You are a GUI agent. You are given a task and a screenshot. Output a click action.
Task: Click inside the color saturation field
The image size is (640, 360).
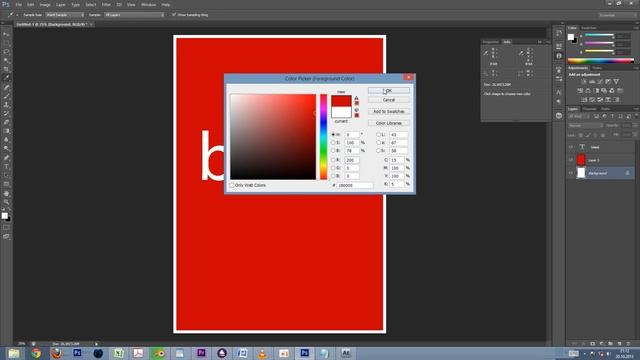point(273,137)
